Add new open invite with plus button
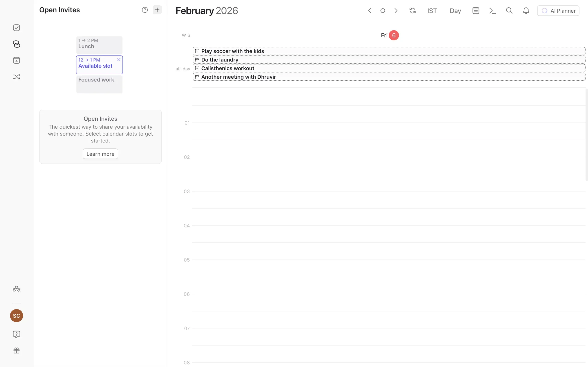This screenshot has height=367, width=588. (x=157, y=10)
